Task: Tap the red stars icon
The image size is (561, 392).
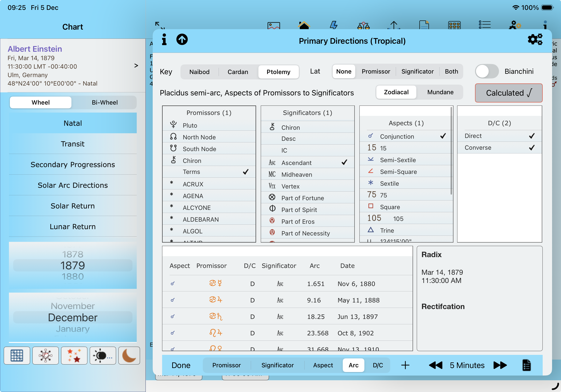Action: (x=74, y=355)
